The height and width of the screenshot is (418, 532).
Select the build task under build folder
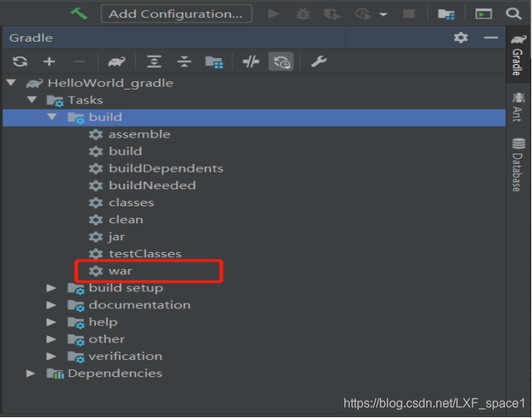click(x=125, y=151)
